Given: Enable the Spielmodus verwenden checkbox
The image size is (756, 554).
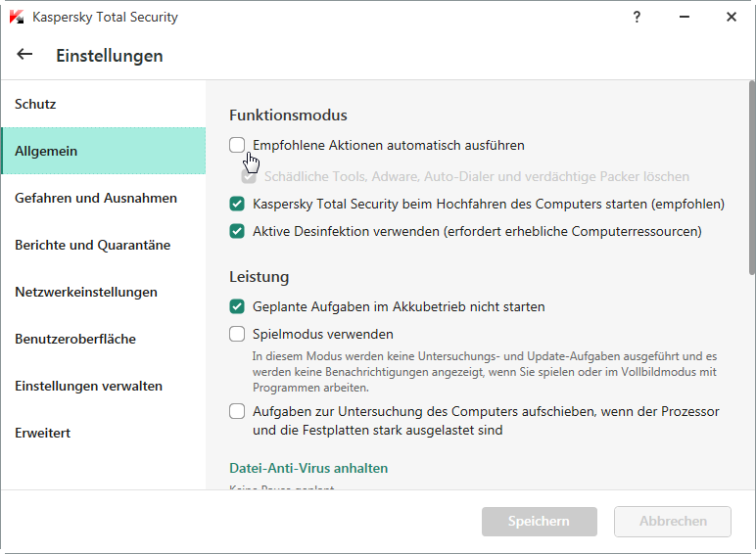Looking at the screenshot, I should (237, 334).
